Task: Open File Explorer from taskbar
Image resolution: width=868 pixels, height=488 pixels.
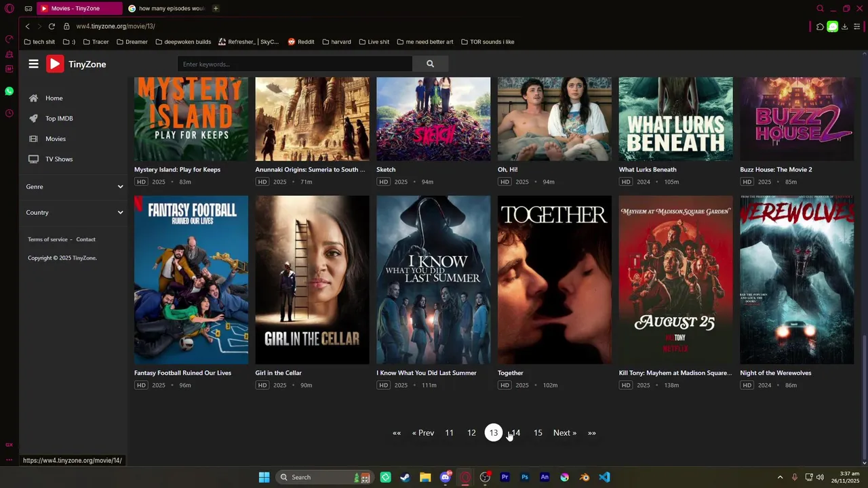Action: coord(425,477)
